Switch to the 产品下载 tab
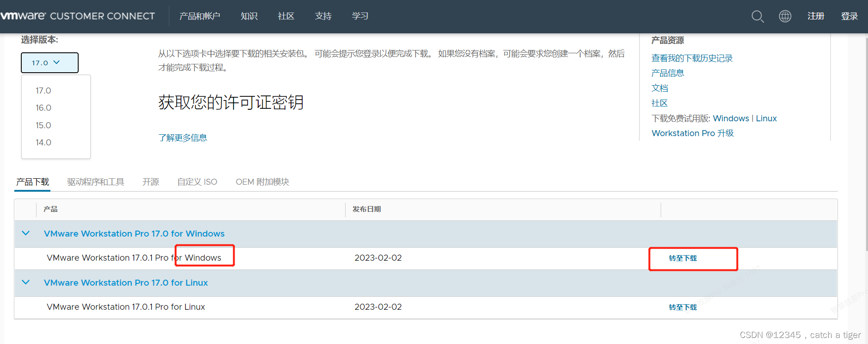 (x=33, y=182)
